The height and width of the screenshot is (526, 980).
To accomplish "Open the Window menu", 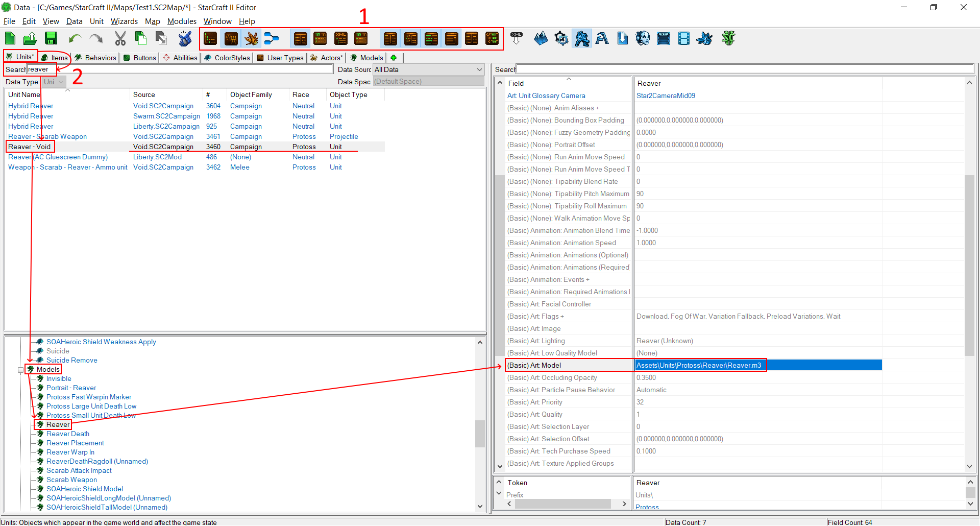I will (217, 21).
